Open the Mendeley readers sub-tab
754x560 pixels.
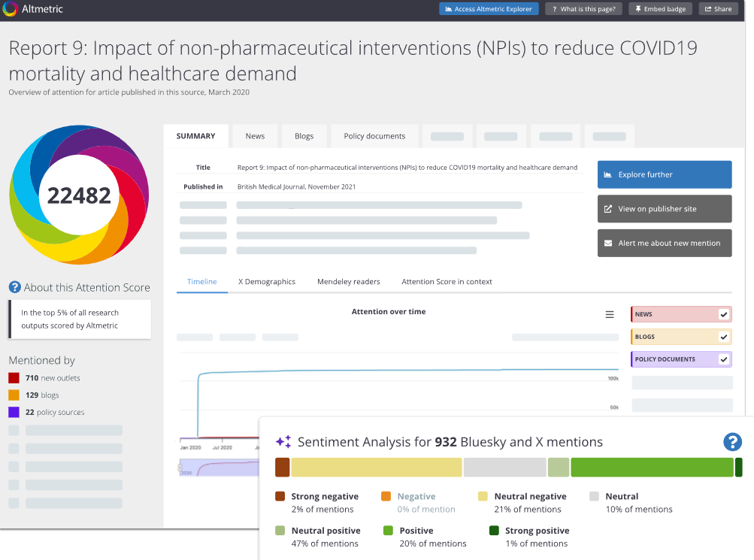point(349,282)
